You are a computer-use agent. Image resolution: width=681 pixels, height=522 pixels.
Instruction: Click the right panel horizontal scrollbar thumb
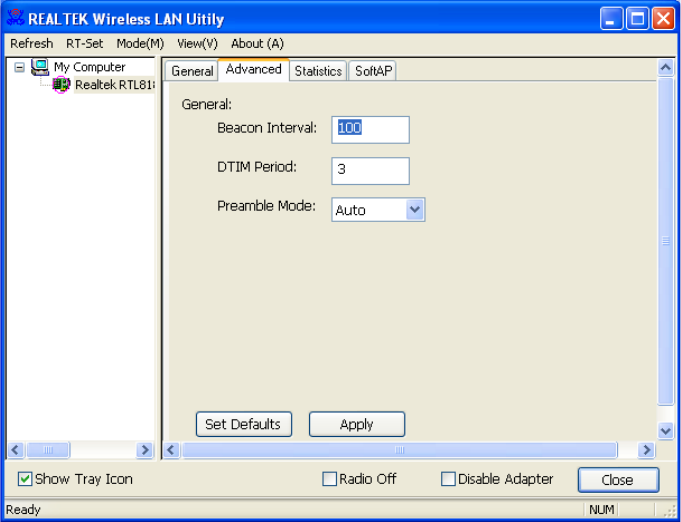point(400,450)
